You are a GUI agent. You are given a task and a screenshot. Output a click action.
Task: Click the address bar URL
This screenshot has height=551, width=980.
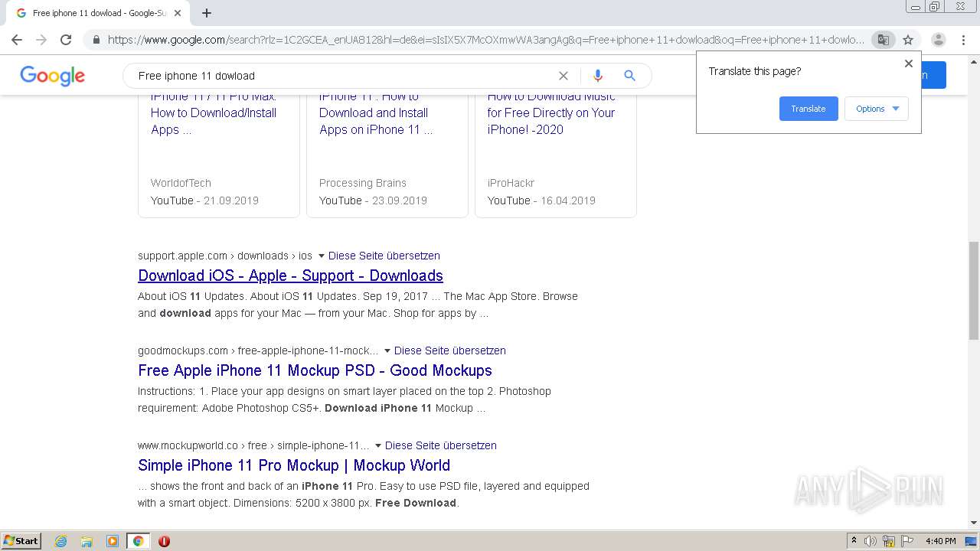click(486, 40)
